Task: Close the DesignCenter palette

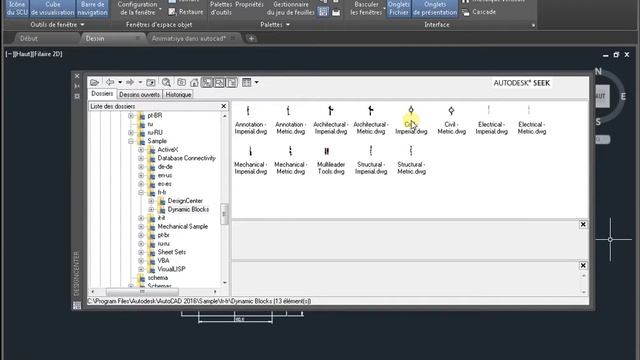Action: pyautogui.click(x=77, y=76)
